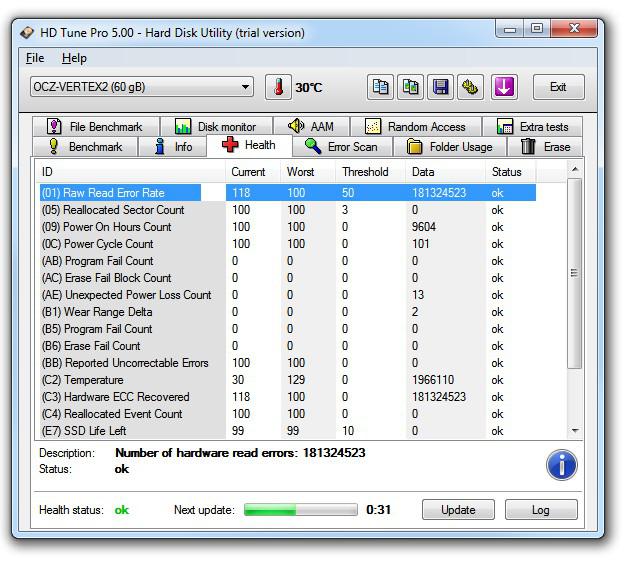Select the (B5) Program Fail Count row
Viewport: 627px width, 564px height.
288,329
